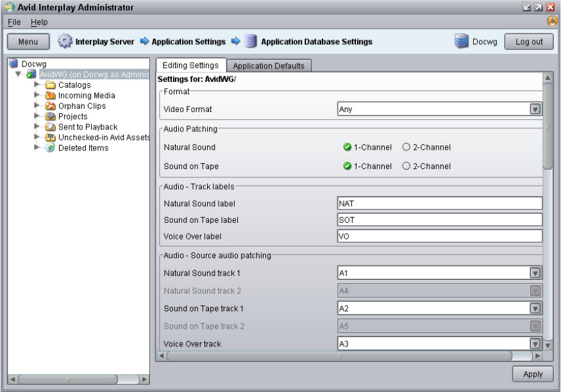Click the Deleted Items recycle icon
561x392 pixels.
pos(51,148)
